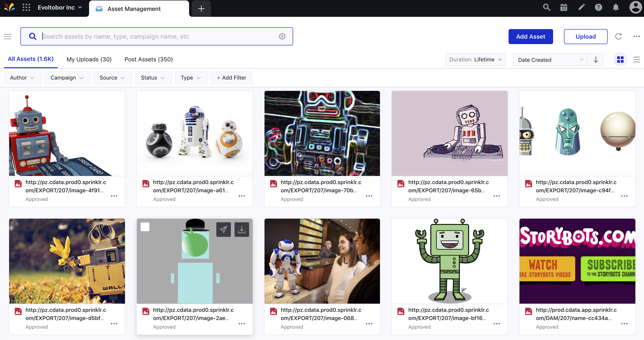Open options menu for image-068 asset

(369, 324)
